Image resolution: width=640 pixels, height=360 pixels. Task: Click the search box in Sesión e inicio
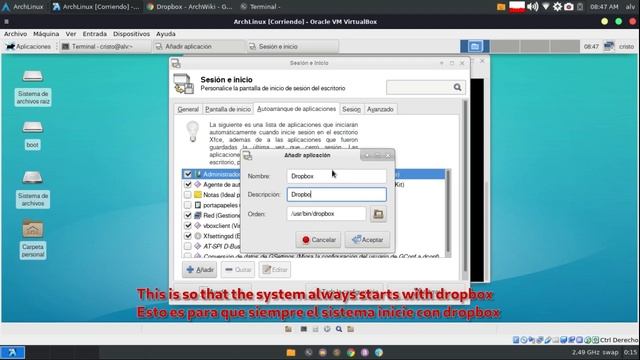coord(425,87)
